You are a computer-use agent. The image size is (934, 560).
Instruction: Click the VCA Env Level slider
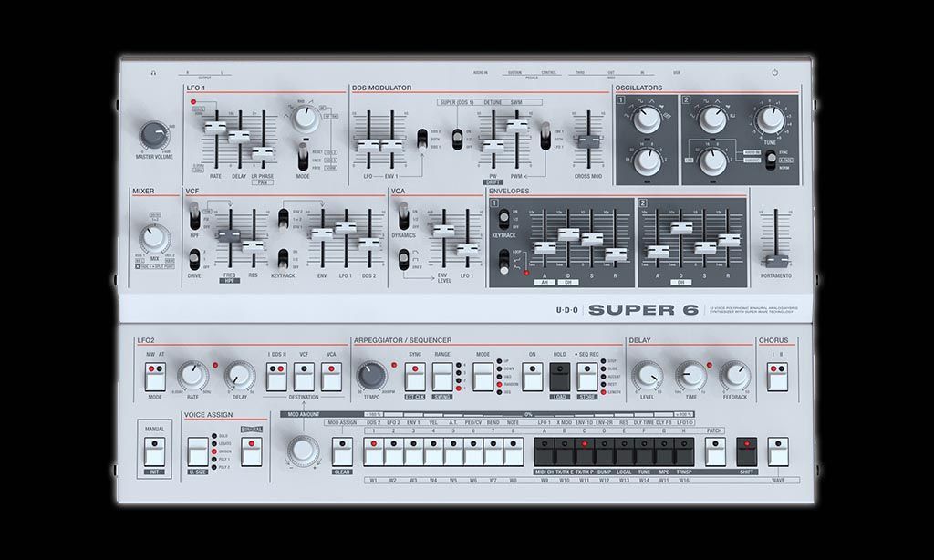(443, 231)
